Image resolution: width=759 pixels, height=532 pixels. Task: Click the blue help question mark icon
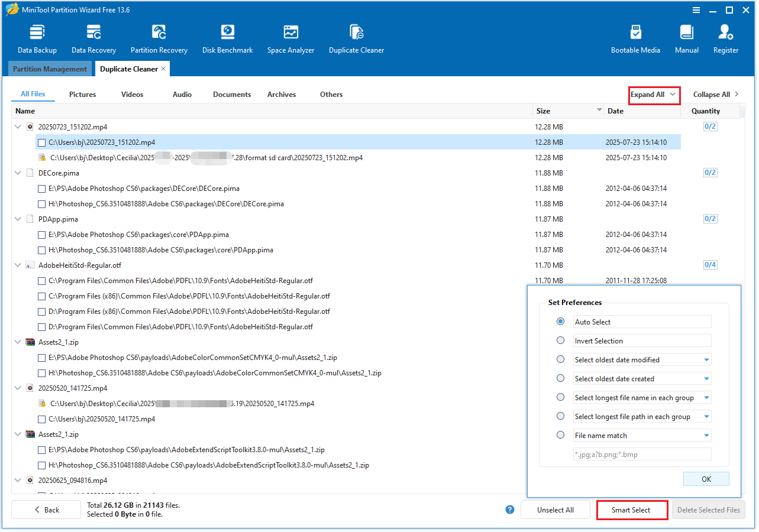click(x=510, y=510)
